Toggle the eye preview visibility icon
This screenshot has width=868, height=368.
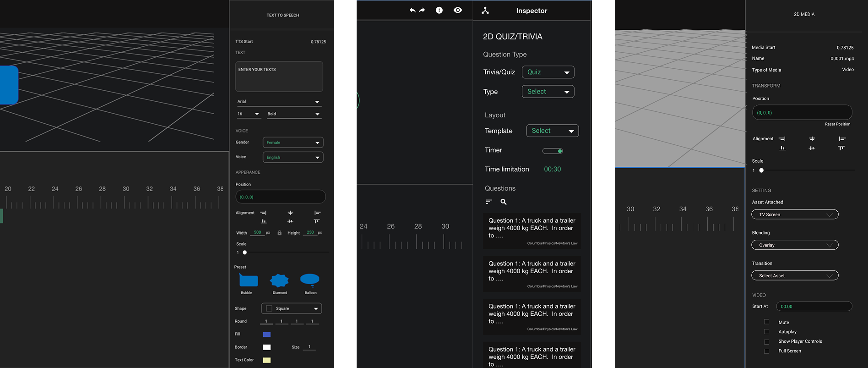(458, 10)
